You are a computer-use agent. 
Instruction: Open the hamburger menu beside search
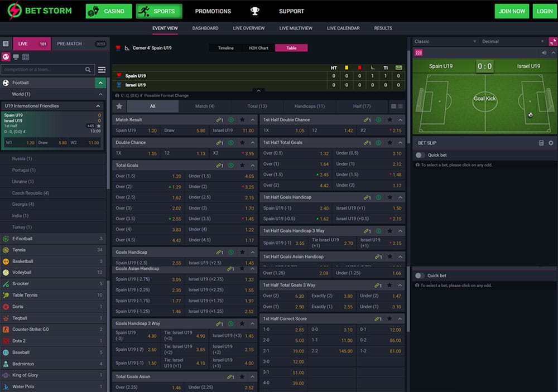click(102, 70)
